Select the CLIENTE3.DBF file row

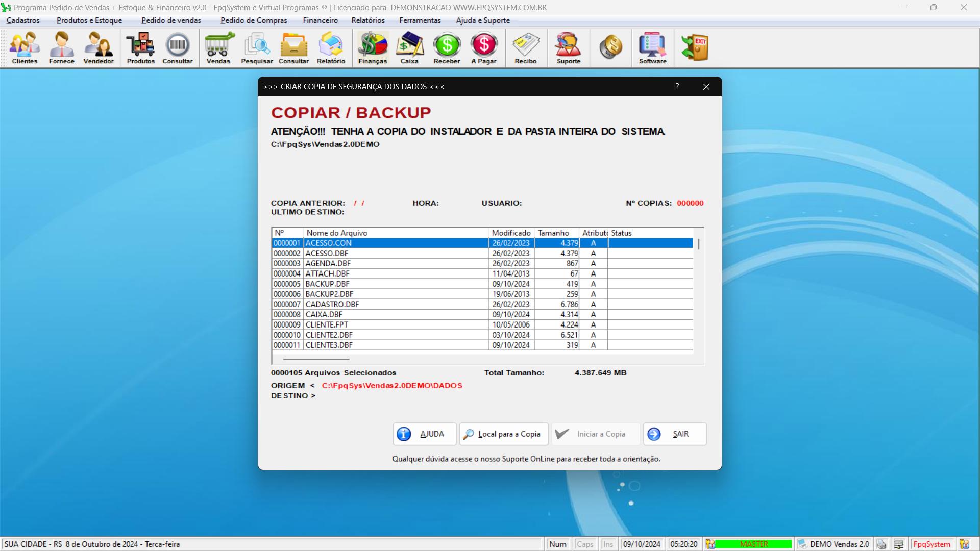[x=482, y=345]
